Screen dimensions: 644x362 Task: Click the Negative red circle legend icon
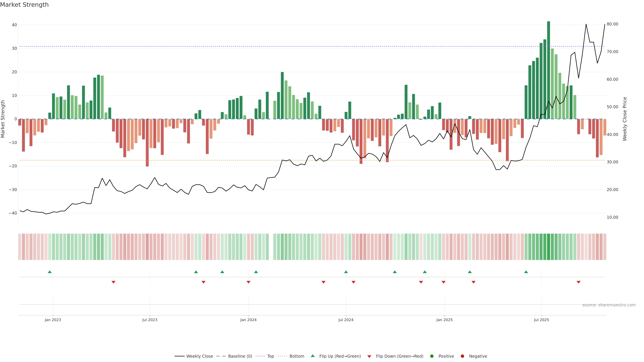coord(462,356)
